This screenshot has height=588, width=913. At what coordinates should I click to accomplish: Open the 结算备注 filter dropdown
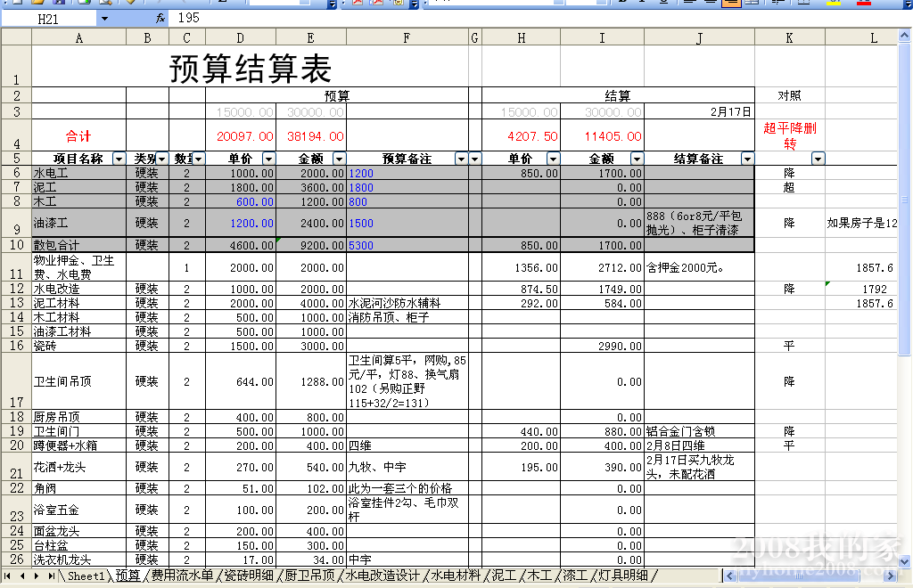tap(746, 159)
